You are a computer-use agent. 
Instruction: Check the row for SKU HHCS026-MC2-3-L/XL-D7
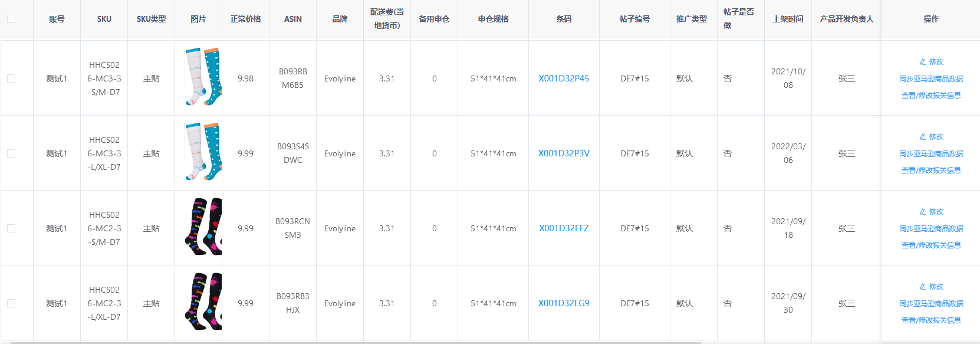(11, 303)
